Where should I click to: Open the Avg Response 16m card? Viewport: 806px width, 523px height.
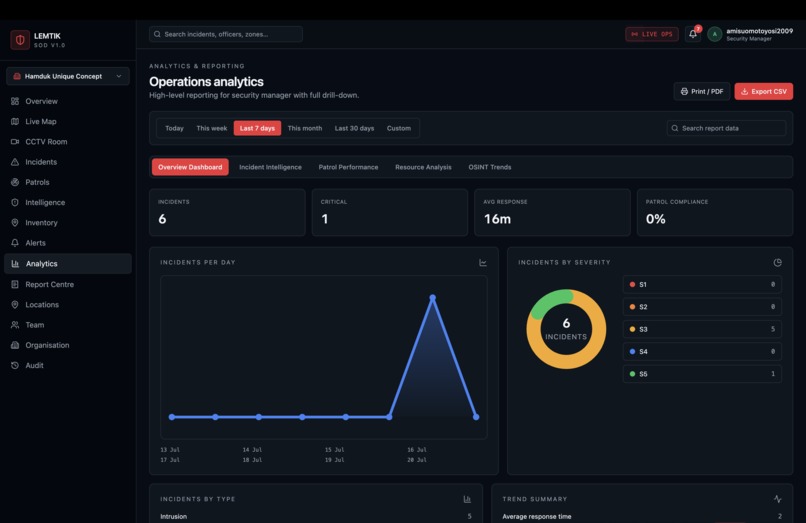(552, 212)
